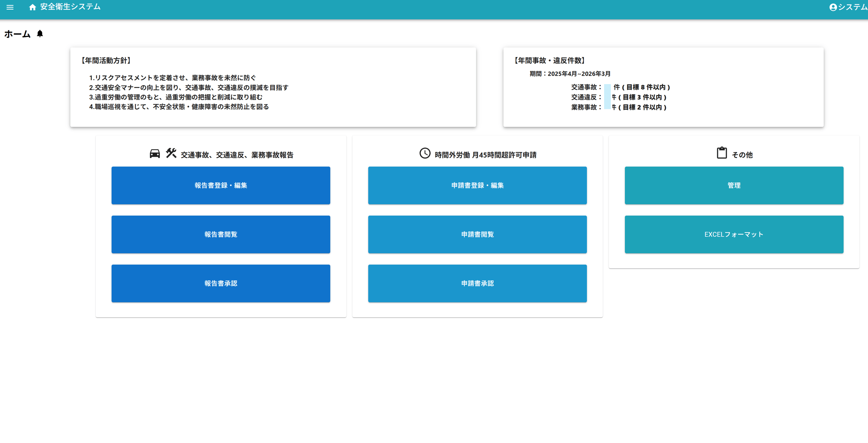Click the user account avatar icon
This screenshot has width=868, height=443.
pos(833,7)
